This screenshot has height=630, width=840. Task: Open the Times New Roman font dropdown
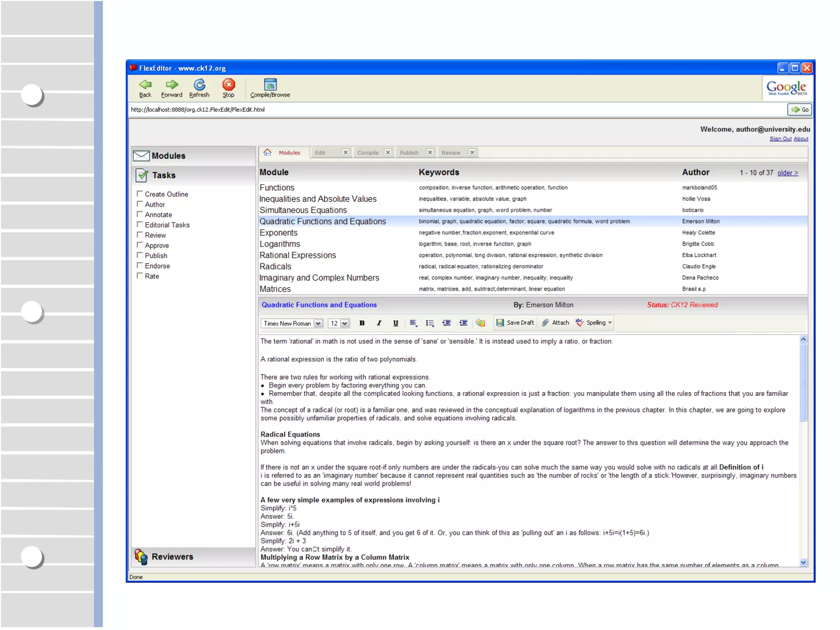318,324
